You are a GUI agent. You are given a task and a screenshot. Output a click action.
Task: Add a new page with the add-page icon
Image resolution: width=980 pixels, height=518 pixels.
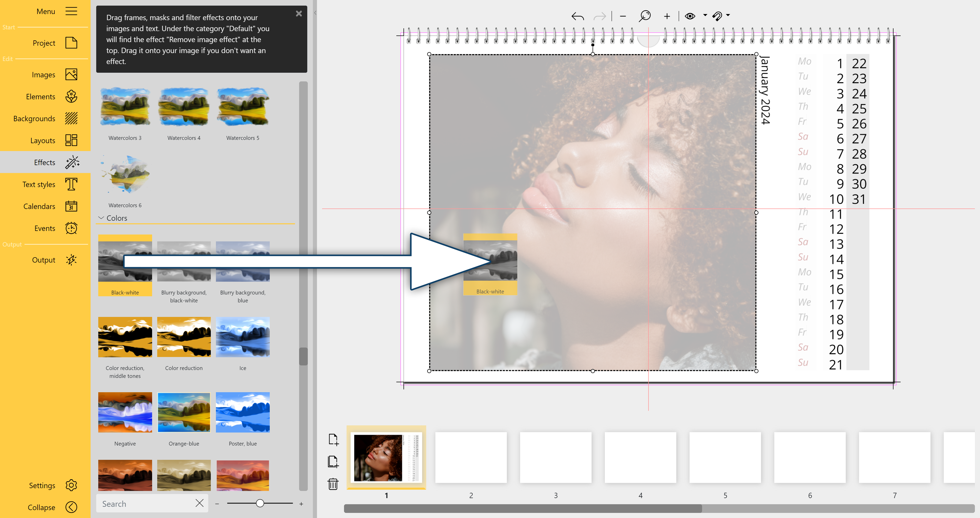[334, 439]
